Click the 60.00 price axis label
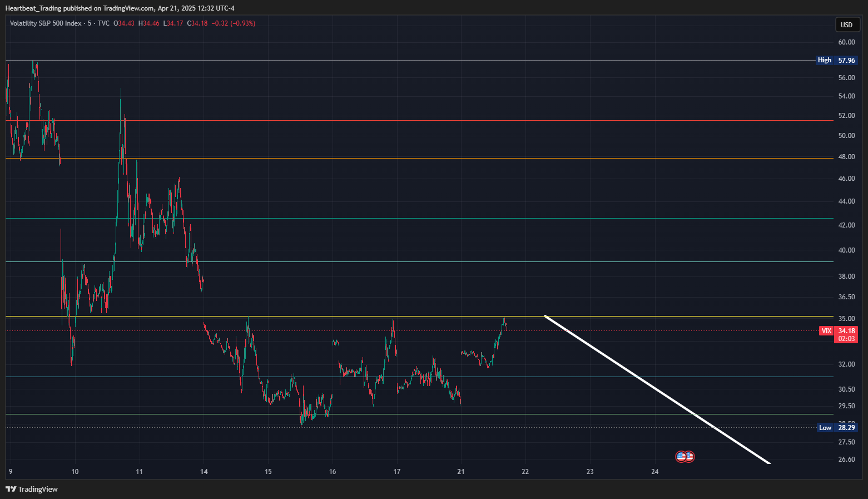 846,42
